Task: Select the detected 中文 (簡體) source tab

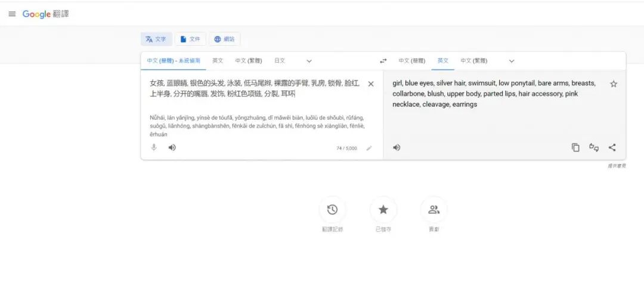Action: [x=174, y=61]
